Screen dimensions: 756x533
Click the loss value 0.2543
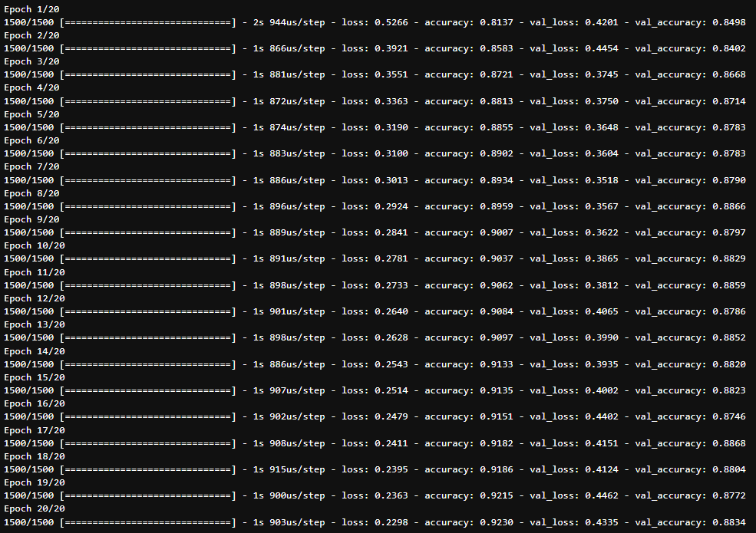coord(391,364)
